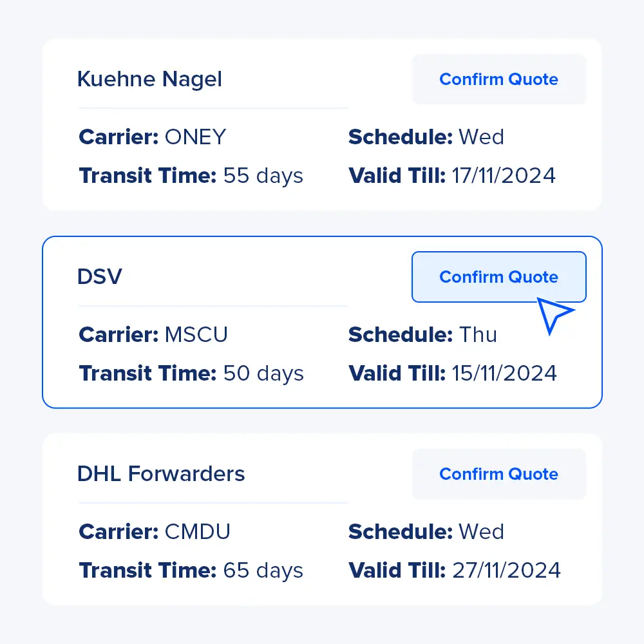Click the DSV forwarder title
This screenshot has width=644, height=644.
click(x=99, y=278)
